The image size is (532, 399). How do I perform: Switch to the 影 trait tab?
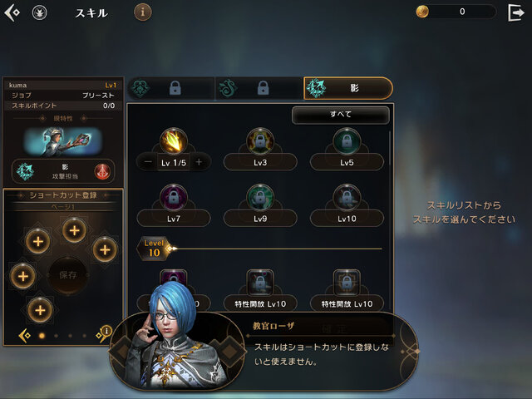tap(348, 88)
